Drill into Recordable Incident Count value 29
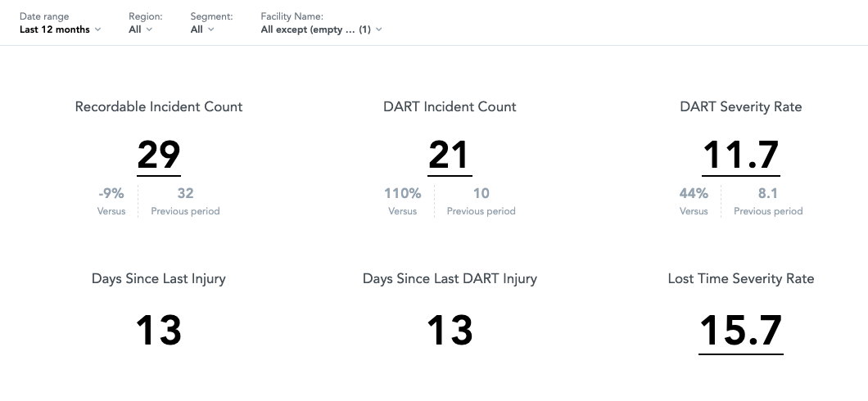Viewport: 868px width, 401px height. pos(159,155)
